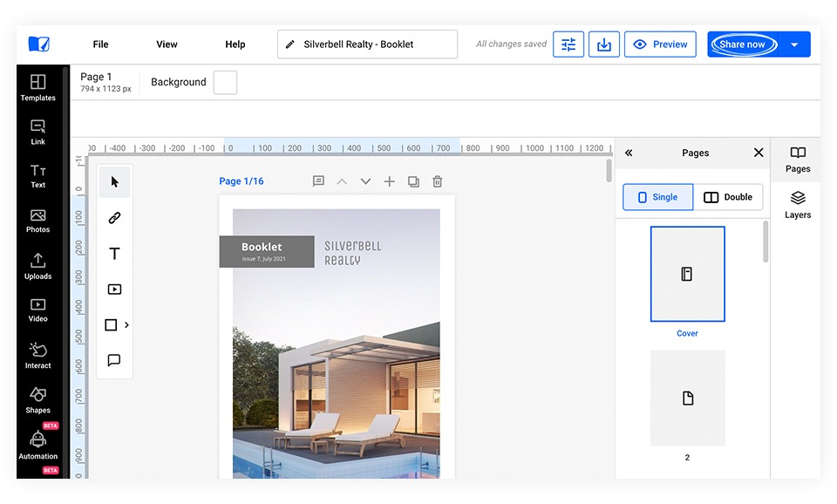Pick the Background color swatch

click(x=225, y=82)
